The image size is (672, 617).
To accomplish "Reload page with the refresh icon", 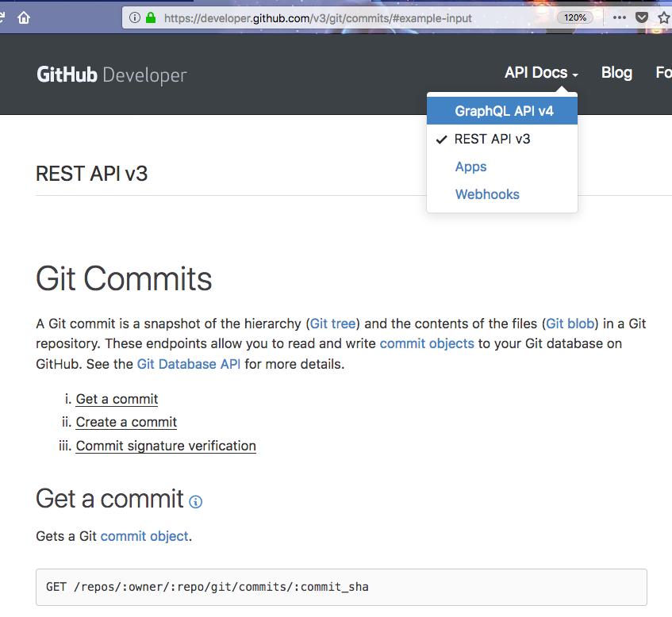I will click(x=2, y=17).
